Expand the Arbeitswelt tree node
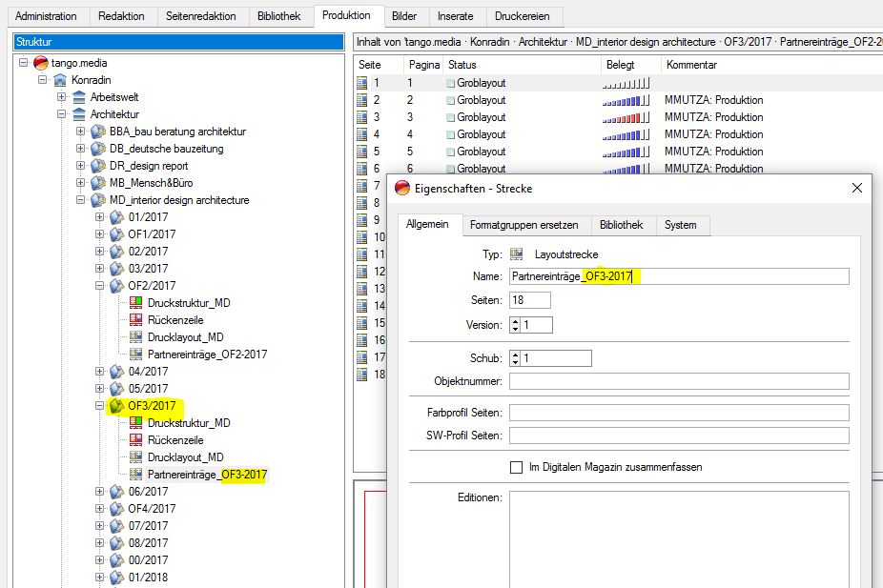 tap(62, 97)
